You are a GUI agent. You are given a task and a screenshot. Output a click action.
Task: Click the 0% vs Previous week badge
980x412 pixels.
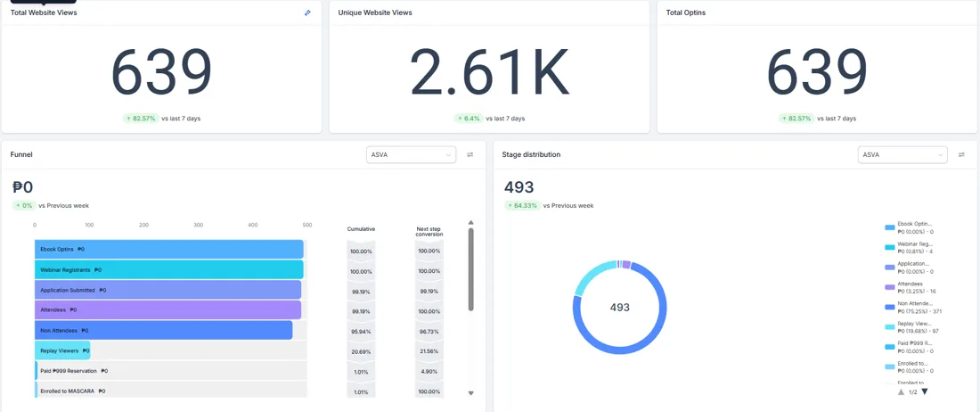[24, 206]
